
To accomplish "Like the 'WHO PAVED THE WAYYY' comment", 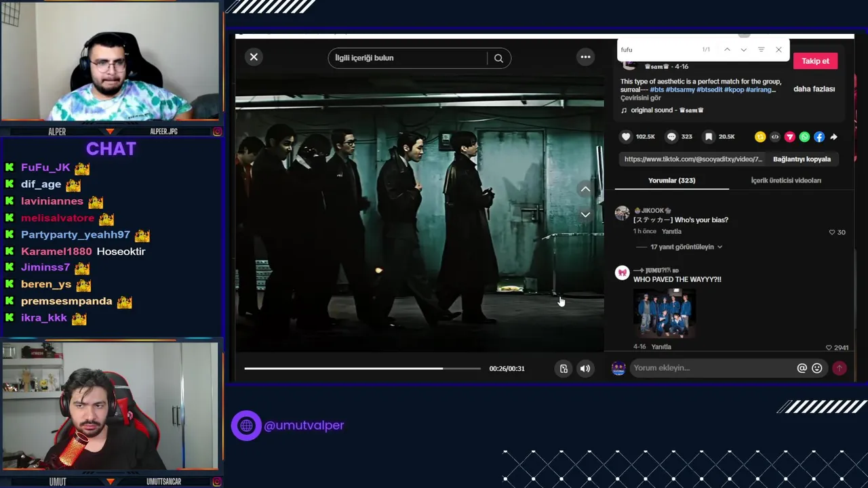I will 829,348.
